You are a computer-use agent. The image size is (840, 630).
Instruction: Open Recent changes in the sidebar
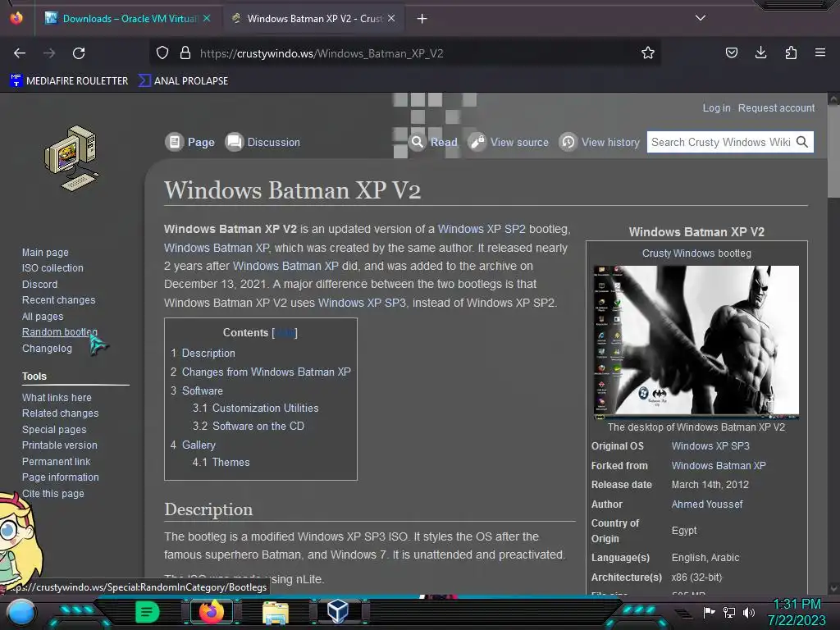(x=58, y=300)
